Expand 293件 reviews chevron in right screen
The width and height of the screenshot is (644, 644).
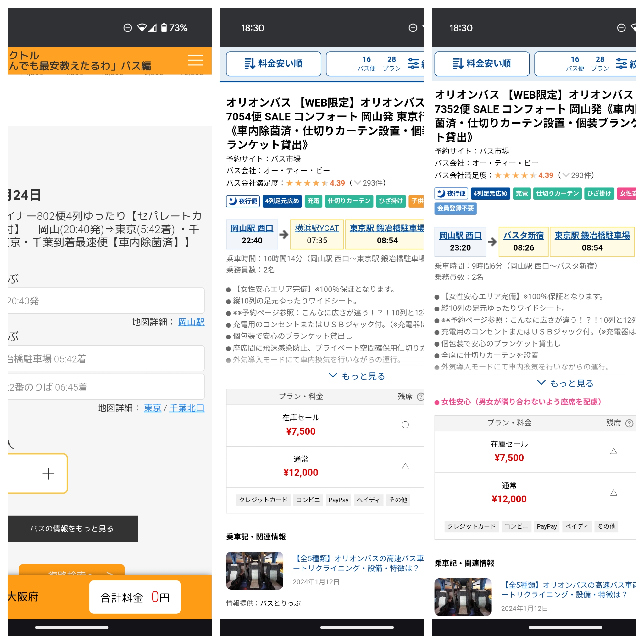[x=566, y=175]
